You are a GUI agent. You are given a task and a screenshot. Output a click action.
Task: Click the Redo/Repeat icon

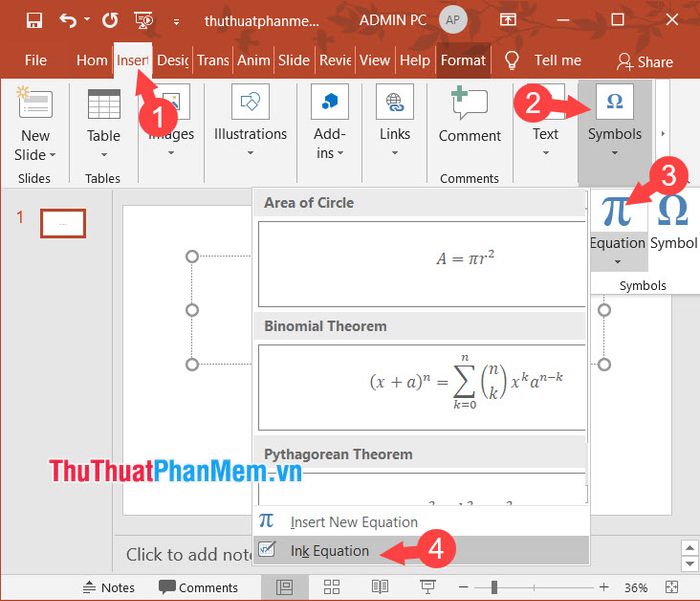point(110,20)
